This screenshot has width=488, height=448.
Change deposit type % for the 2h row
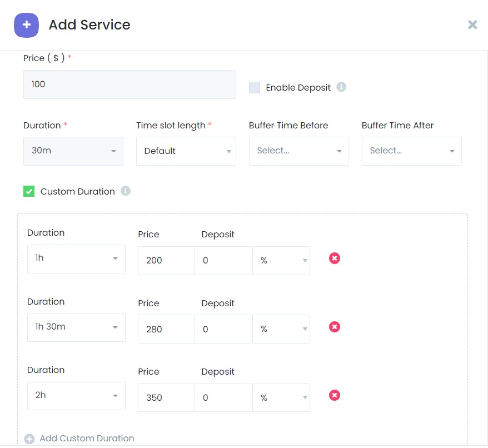click(281, 398)
